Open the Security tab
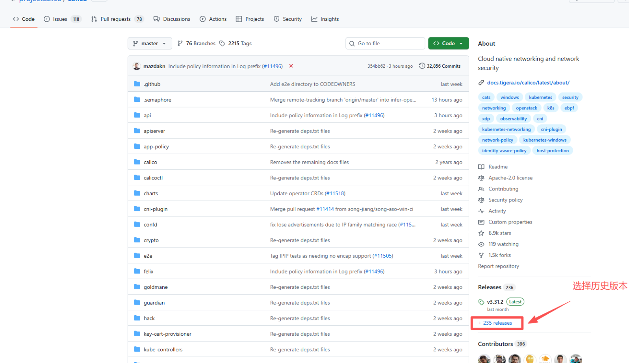Image resolution: width=629 pixels, height=364 pixels. click(x=288, y=19)
